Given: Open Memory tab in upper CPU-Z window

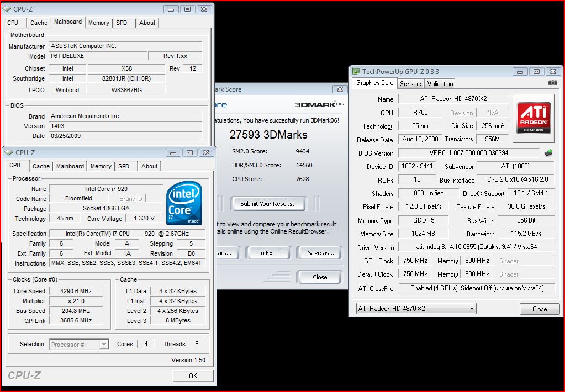Looking at the screenshot, I should pyautogui.click(x=98, y=23).
